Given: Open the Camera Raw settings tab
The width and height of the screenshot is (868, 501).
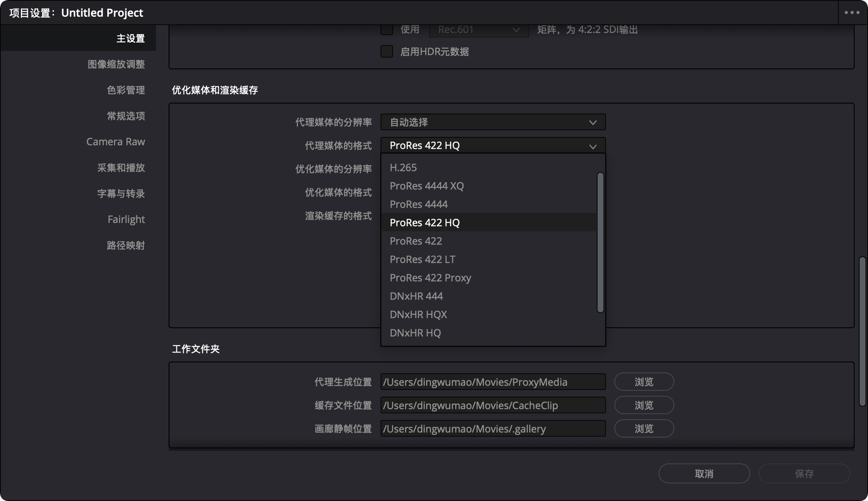Looking at the screenshot, I should coord(116,142).
